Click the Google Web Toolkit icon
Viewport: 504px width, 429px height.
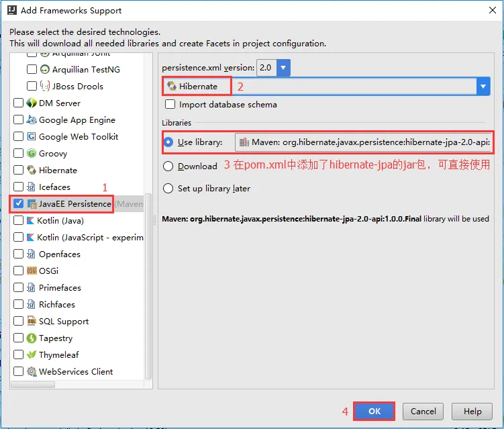pos(31,136)
